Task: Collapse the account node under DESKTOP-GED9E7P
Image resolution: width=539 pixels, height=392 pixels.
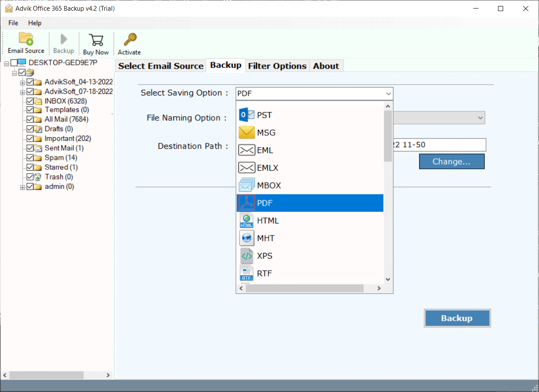Action: pos(15,73)
